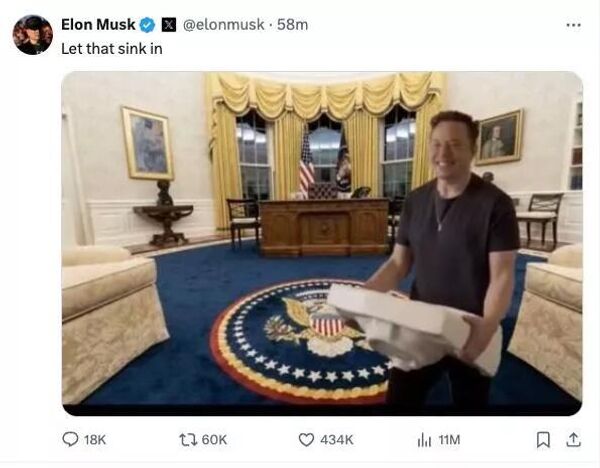
Task: Click the 11M views count
Action: (449, 440)
